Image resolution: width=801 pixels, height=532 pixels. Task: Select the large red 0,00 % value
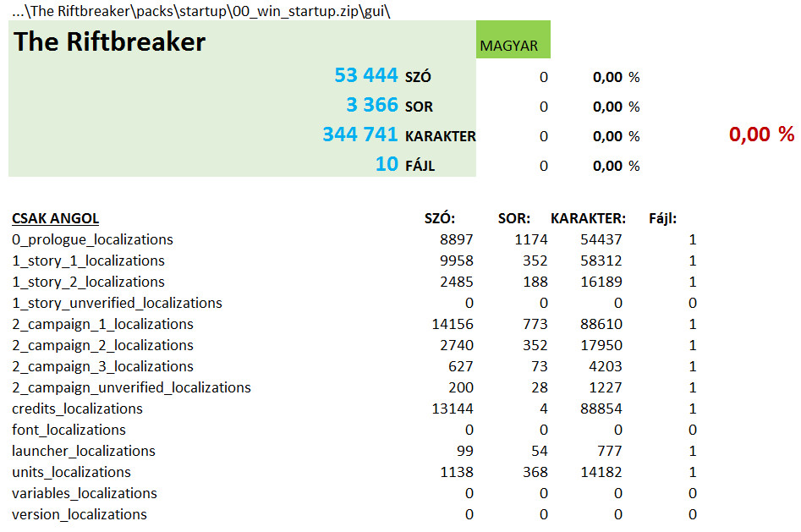(x=761, y=134)
